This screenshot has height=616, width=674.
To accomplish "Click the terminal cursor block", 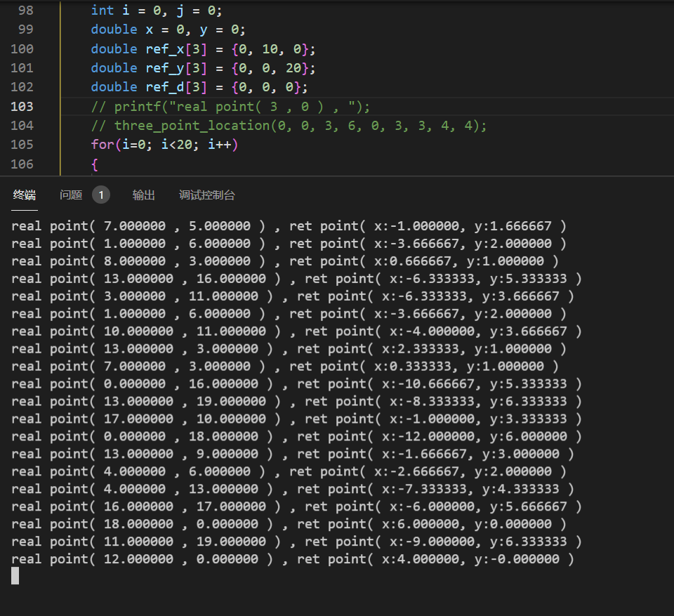I will (15, 575).
